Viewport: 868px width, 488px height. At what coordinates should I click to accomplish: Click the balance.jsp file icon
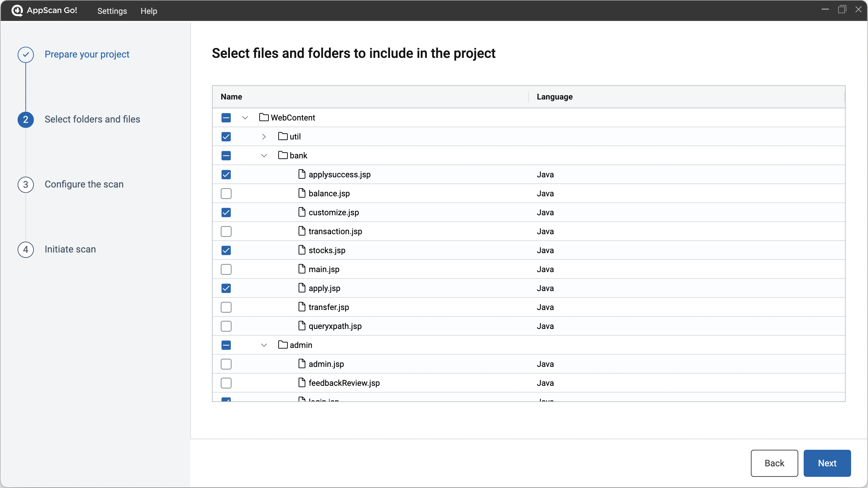coord(302,193)
